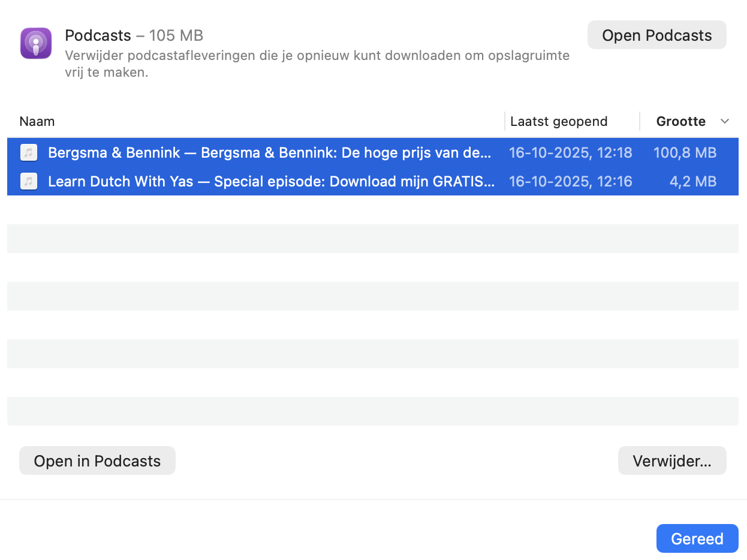Toggle the sort chevron next to Grootte
This screenshot has height=560, width=747.
click(x=724, y=122)
